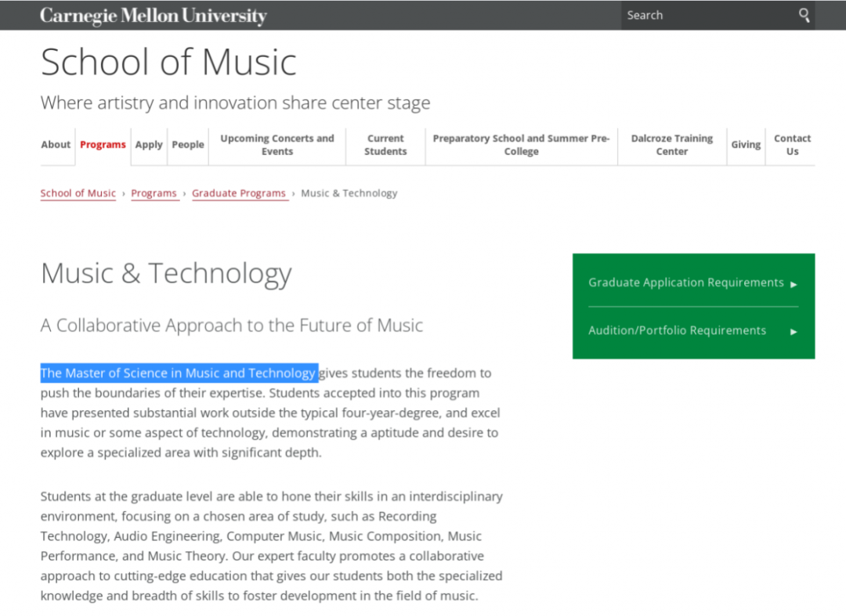Image resolution: width=846 pixels, height=616 pixels.
Task: Click the Graduate Programs breadcrumb link
Action: coord(239,193)
